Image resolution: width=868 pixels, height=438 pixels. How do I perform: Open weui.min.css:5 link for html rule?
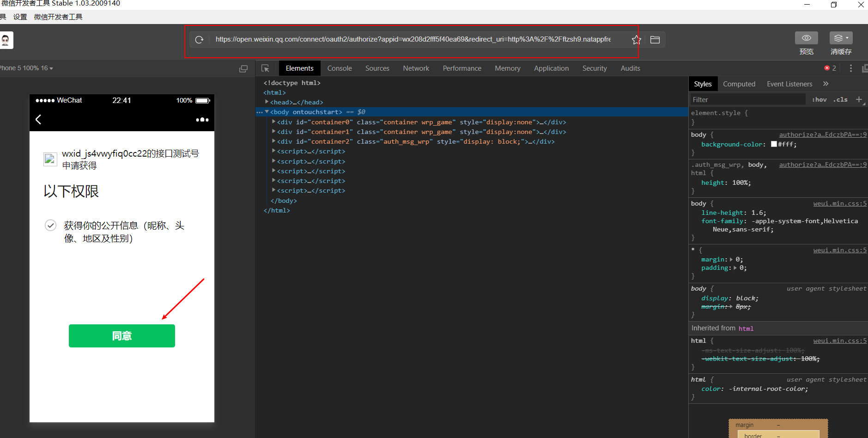click(x=840, y=341)
